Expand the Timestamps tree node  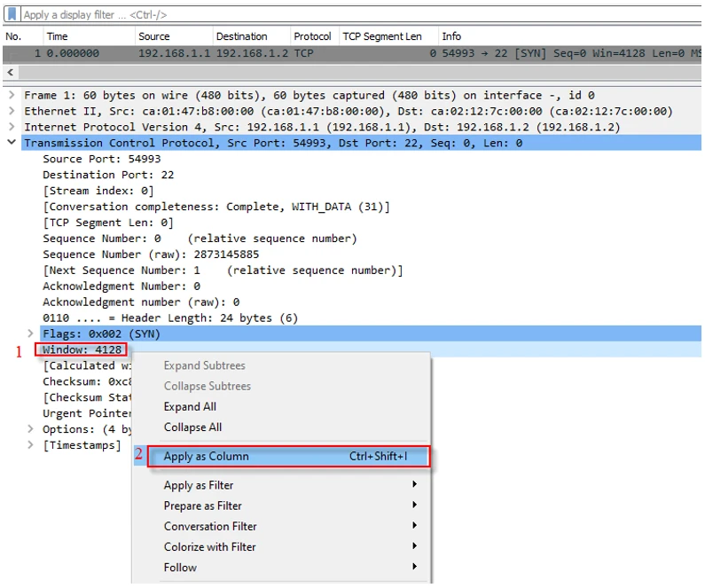pyautogui.click(x=32, y=445)
